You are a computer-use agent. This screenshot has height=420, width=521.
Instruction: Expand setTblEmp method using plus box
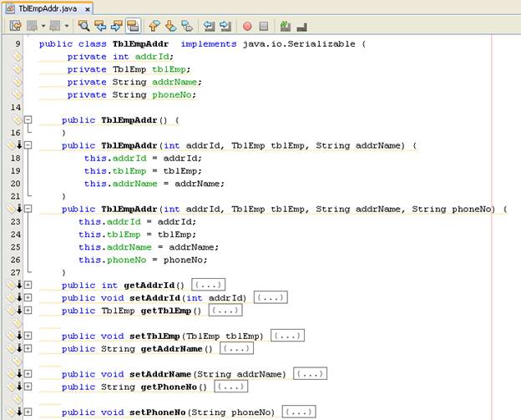pos(28,336)
